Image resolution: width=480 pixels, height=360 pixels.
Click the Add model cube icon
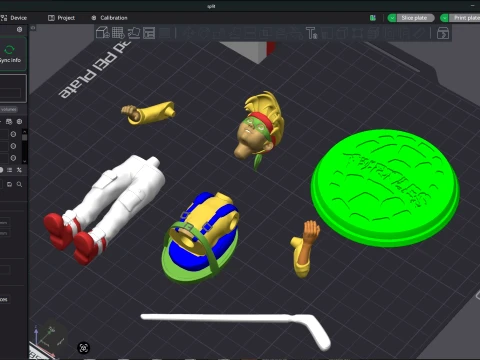(103, 33)
